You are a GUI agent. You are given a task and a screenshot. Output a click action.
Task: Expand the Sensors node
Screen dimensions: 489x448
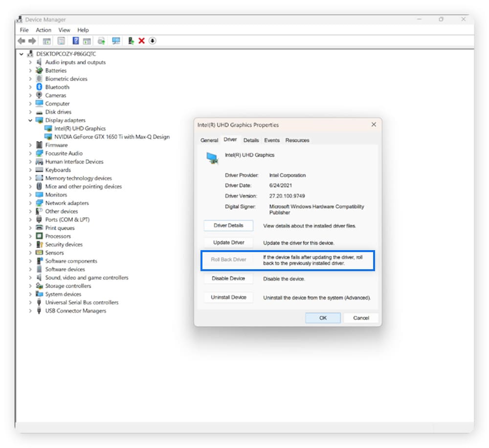point(30,253)
